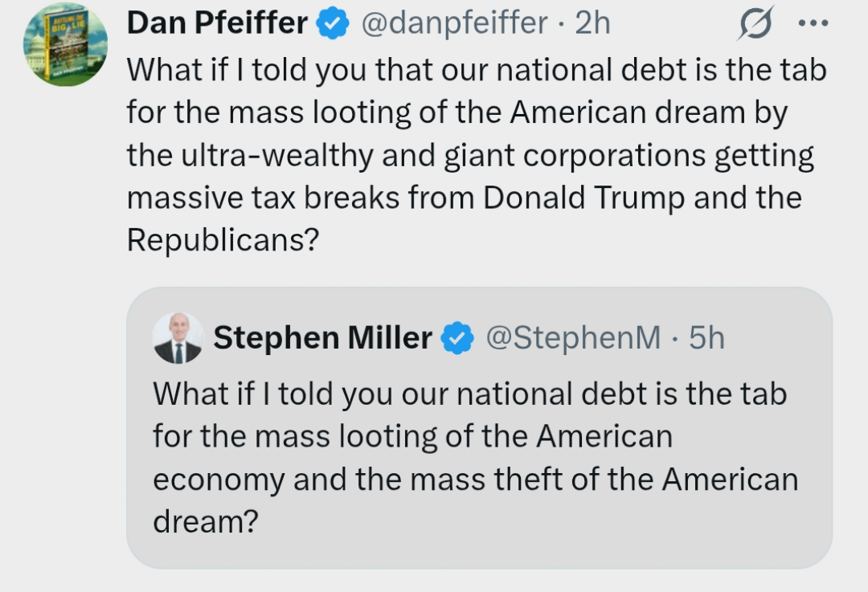Image resolution: width=868 pixels, height=592 pixels.
Task: Click the word "Republicans?" in Dan's tweet
Action: pyautogui.click(x=218, y=241)
